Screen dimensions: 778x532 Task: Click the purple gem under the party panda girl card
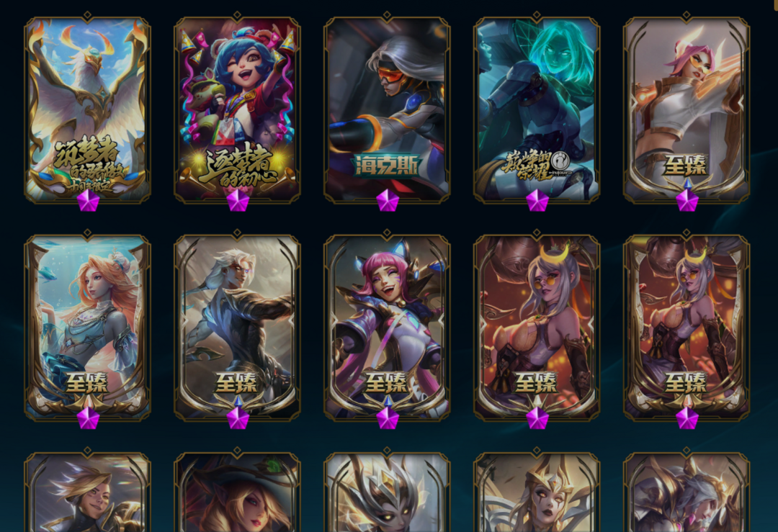238,202
